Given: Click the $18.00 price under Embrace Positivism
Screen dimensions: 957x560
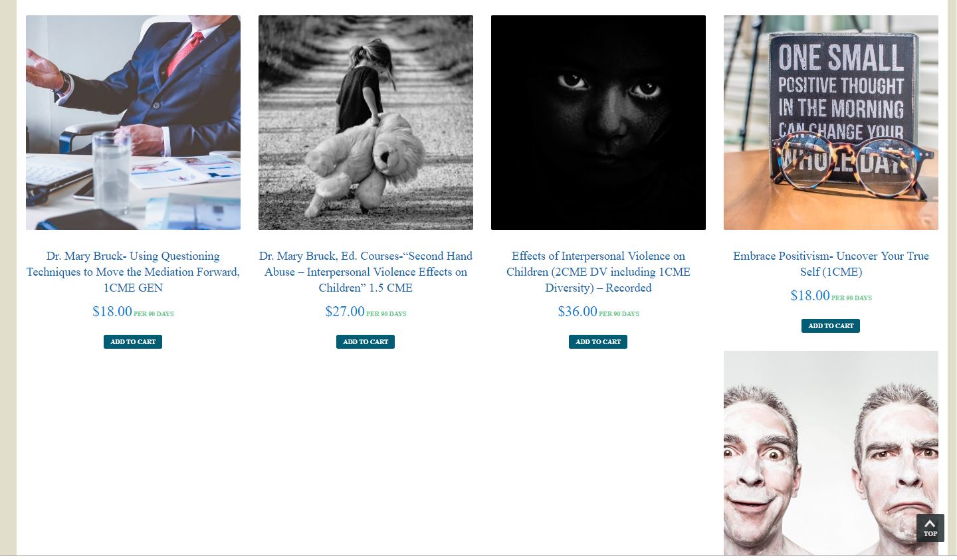Looking at the screenshot, I should [x=810, y=296].
